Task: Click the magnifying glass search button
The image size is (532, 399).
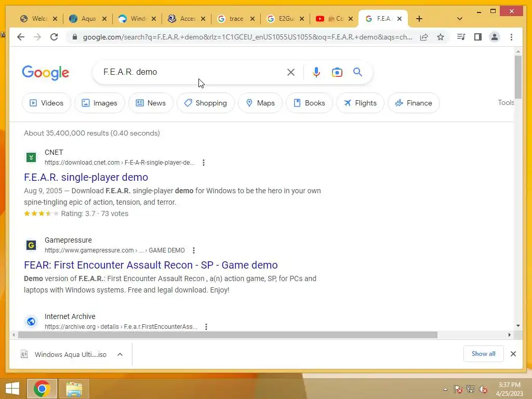Action: click(357, 72)
